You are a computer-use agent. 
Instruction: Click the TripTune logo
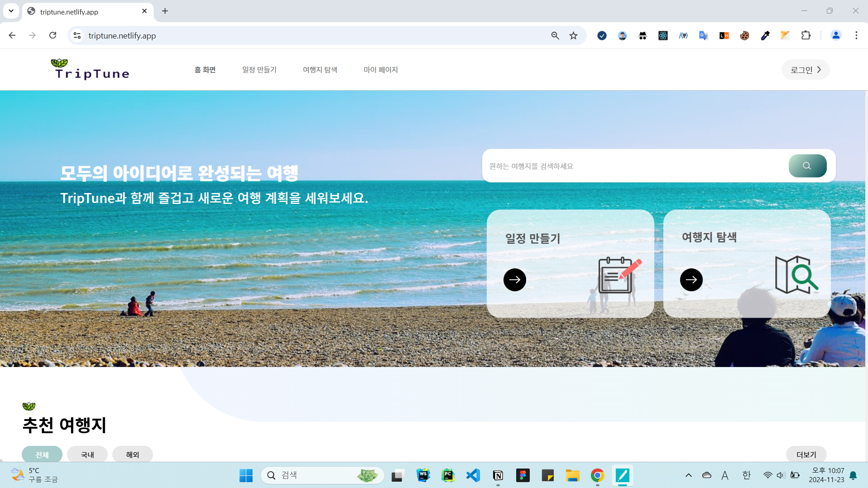point(91,69)
